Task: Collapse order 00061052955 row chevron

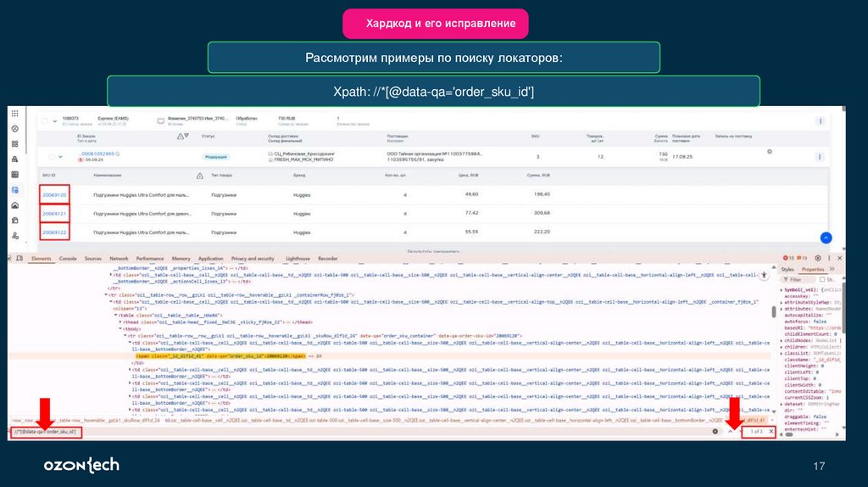Action: pos(60,157)
